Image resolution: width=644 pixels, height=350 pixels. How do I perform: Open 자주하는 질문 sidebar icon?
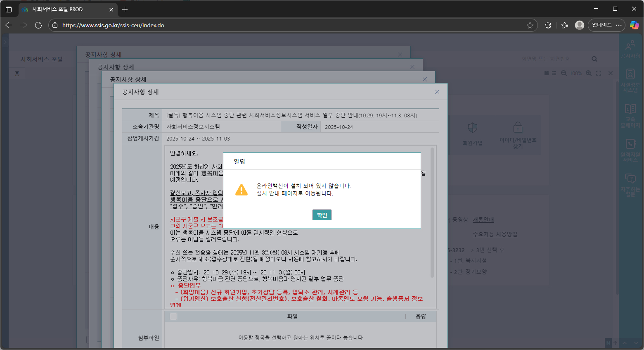coord(631,182)
